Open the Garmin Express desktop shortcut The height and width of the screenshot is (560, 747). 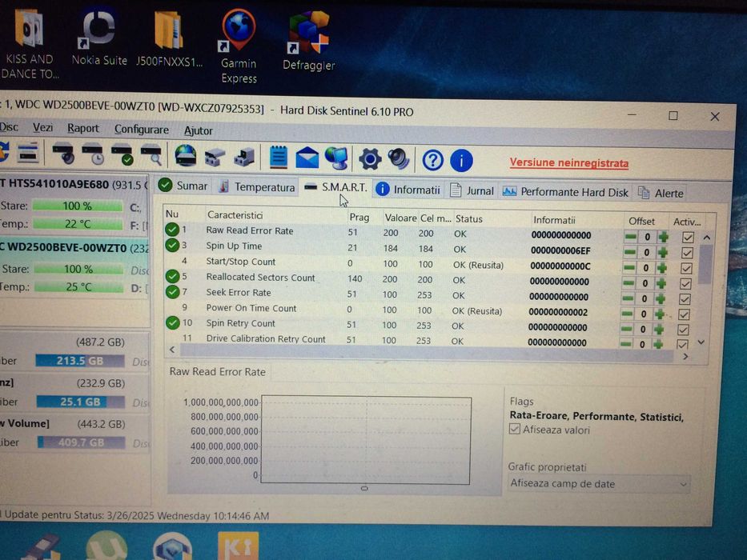coord(239,47)
